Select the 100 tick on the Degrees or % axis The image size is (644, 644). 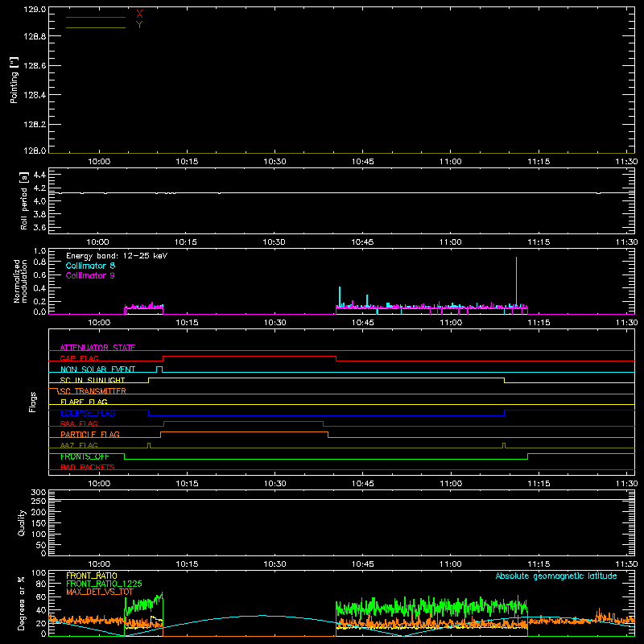pyautogui.click(x=39, y=573)
